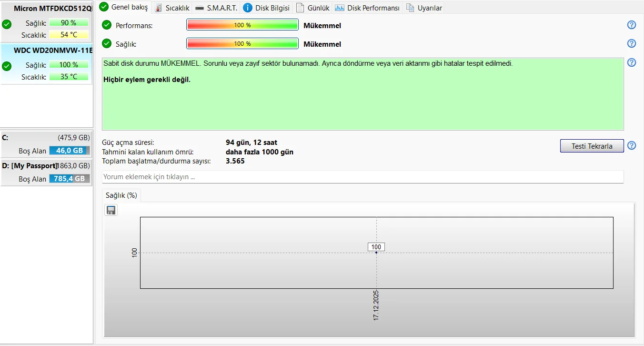The width and height of the screenshot is (644, 346).
Task: Click the Tahmini kalan kullanım ömrü label
Action: 148,152
